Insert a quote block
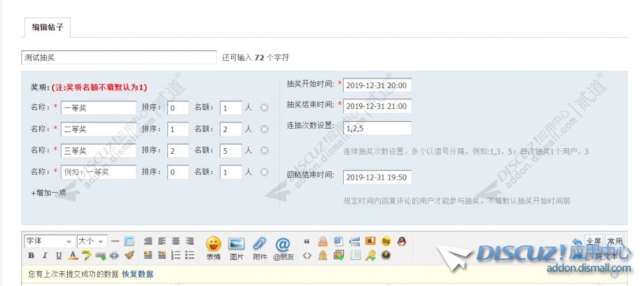 [x=307, y=241]
